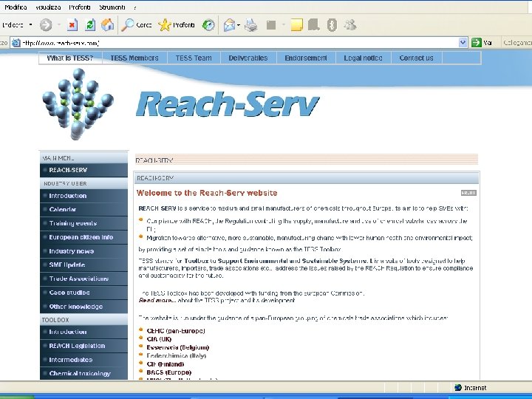The image size is (532, 399).
Task: Click the gray book Research icon
Action: click(314, 25)
